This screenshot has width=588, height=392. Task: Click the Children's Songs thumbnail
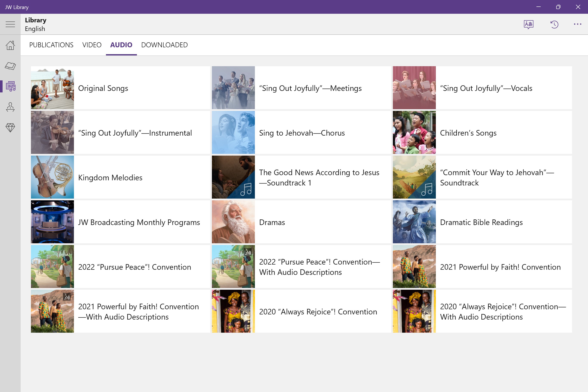[x=414, y=133]
